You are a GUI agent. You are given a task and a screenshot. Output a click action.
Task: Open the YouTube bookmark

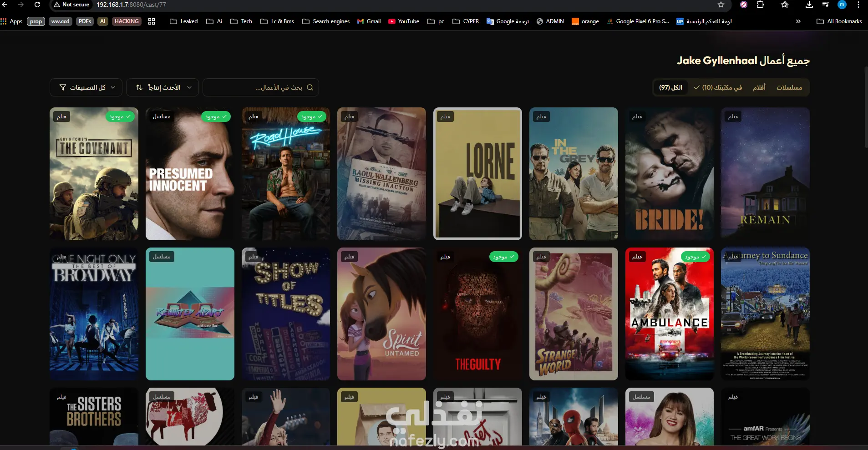click(404, 21)
